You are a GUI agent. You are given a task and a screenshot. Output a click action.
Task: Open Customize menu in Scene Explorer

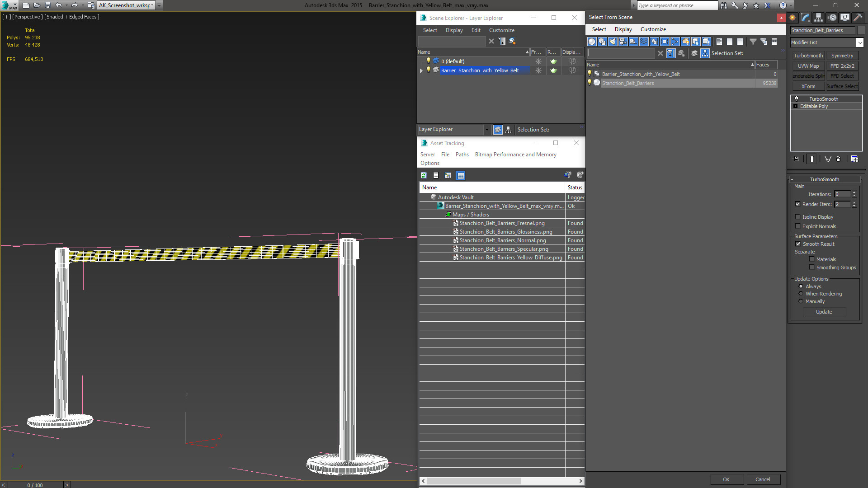pos(502,30)
